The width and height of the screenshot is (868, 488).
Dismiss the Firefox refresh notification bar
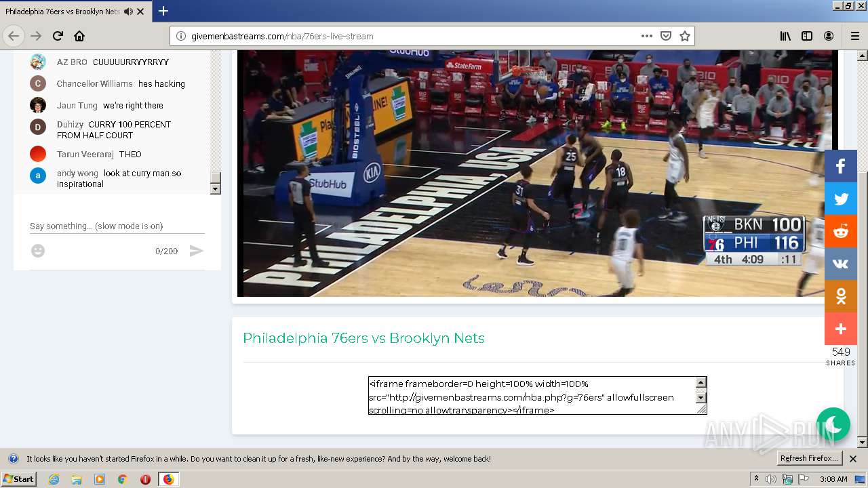pos(853,459)
